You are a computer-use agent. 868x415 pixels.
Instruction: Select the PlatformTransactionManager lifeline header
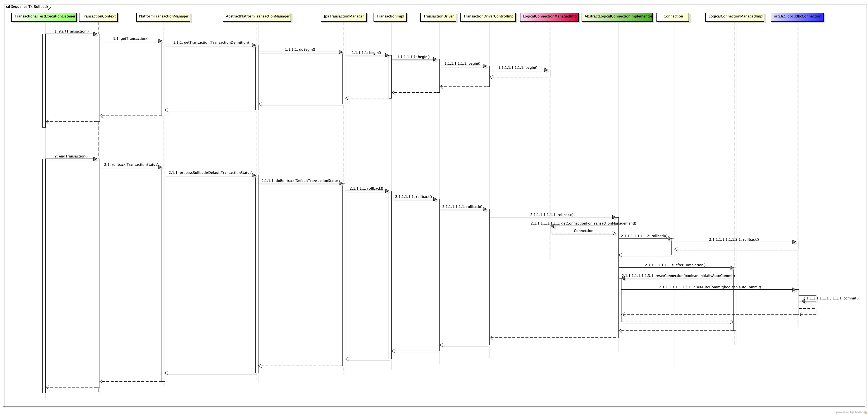point(164,17)
